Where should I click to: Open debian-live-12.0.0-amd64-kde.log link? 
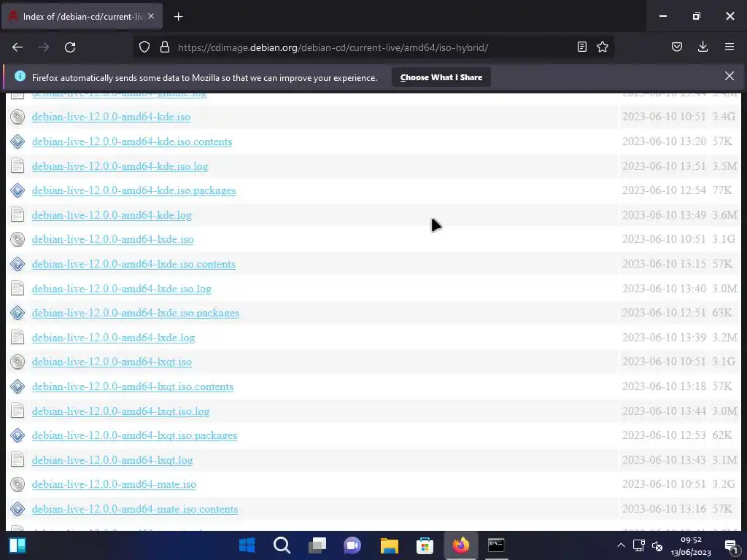(x=112, y=215)
